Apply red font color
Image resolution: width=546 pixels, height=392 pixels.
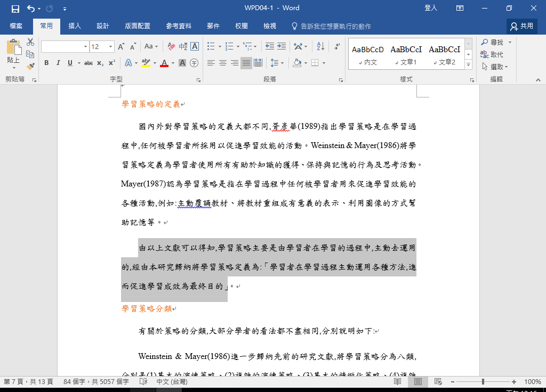pos(164,63)
